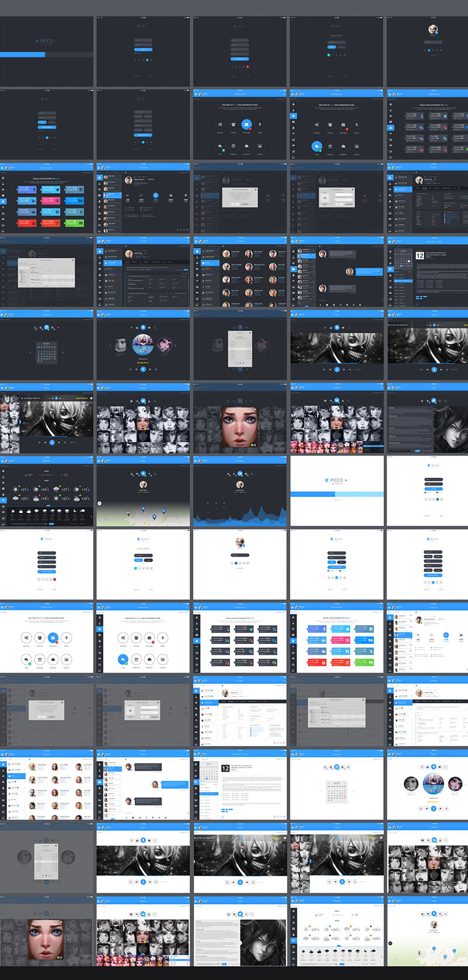This screenshot has height=980, width=468.
Task: Open highlighted Messages on the dark no-sidebar dashboard
Action: 246,125
